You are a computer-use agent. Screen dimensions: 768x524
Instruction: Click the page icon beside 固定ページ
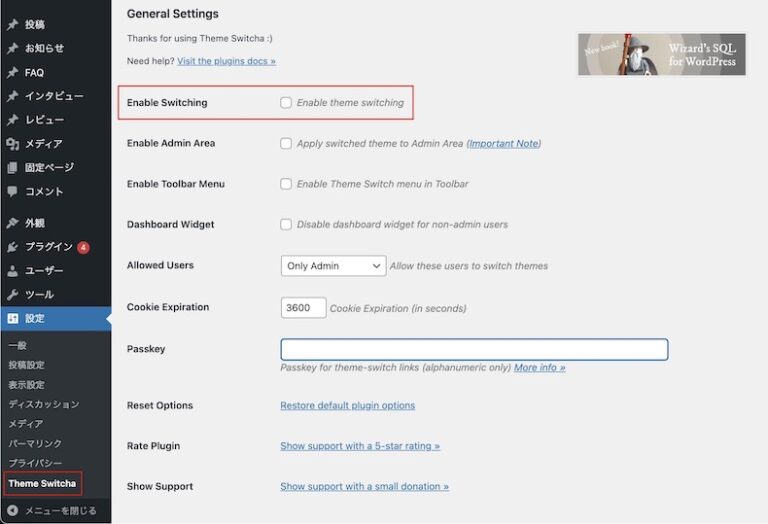(x=12, y=168)
